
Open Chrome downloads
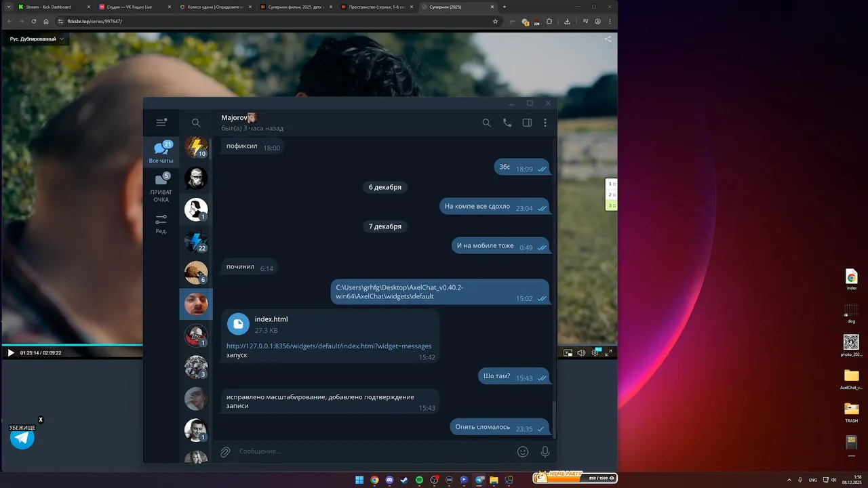point(567,21)
